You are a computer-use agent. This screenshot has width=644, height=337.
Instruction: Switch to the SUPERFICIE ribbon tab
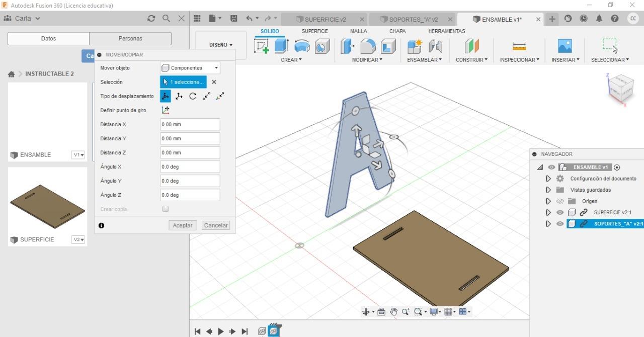point(314,31)
